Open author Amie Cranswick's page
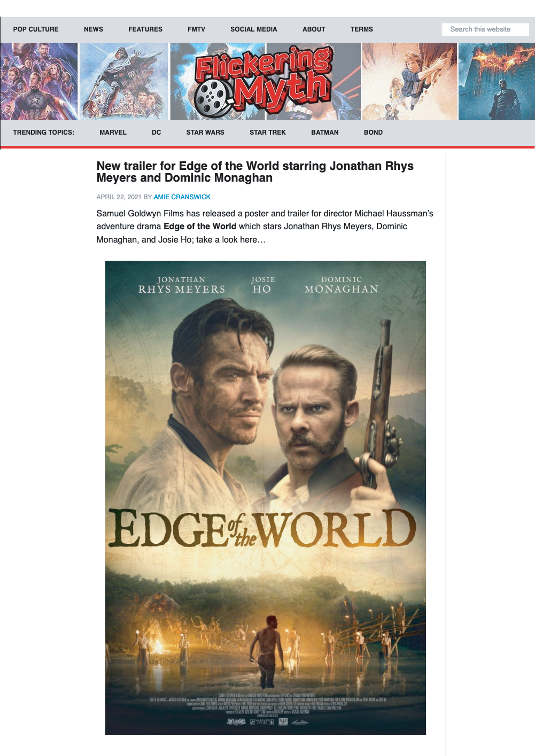The height and width of the screenshot is (756, 535). pyautogui.click(x=182, y=197)
